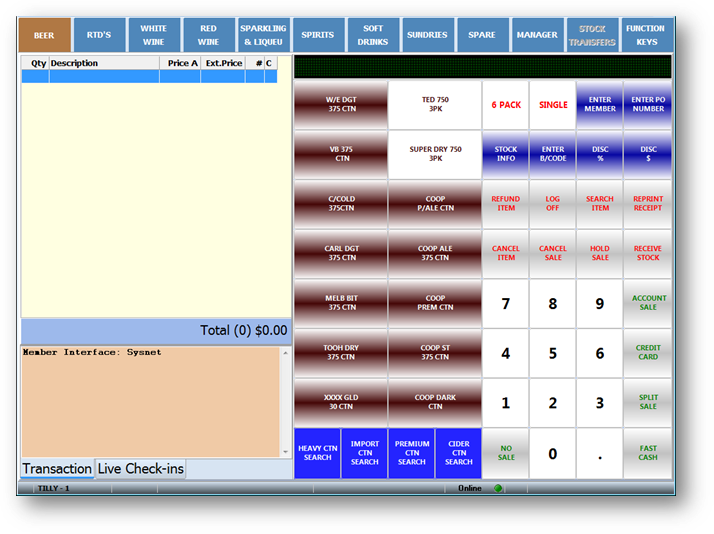
Task: Select the SPIRITS category tab
Action: tap(318, 35)
